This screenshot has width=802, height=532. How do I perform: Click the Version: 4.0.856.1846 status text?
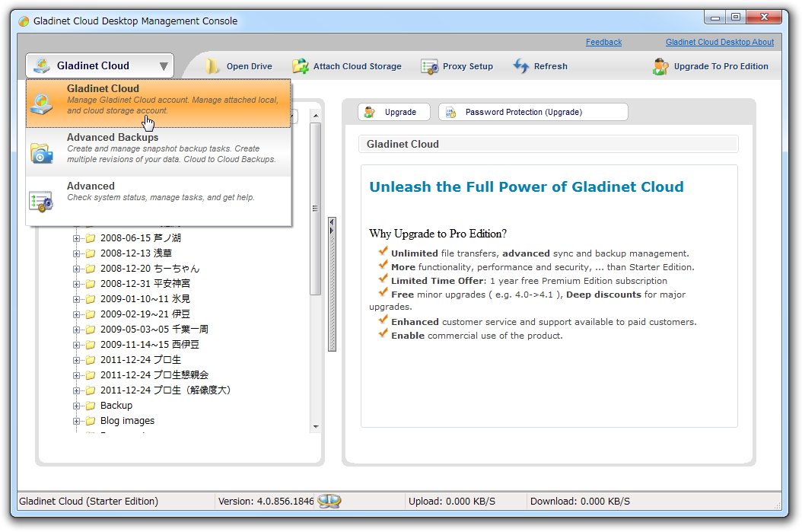(266, 502)
